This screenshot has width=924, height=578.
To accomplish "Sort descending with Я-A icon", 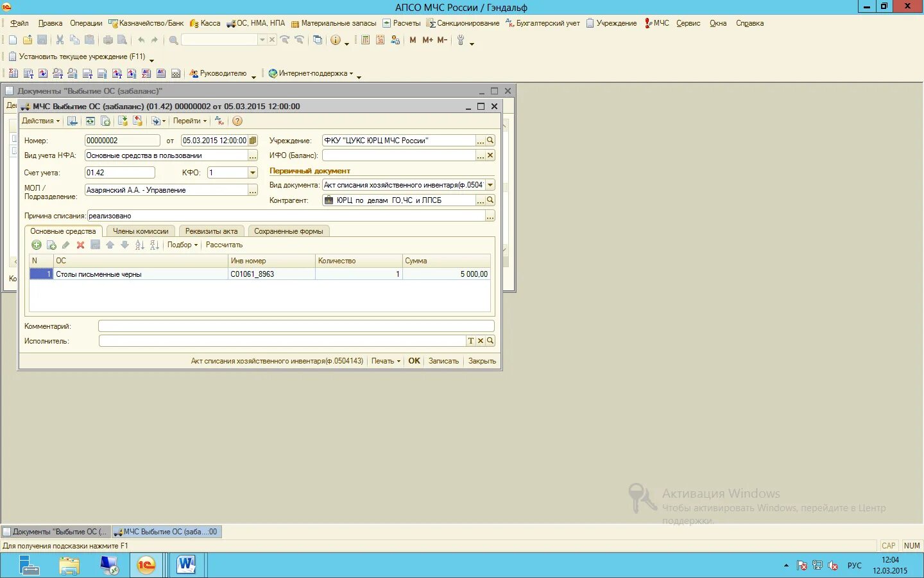I will pyautogui.click(x=154, y=245).
